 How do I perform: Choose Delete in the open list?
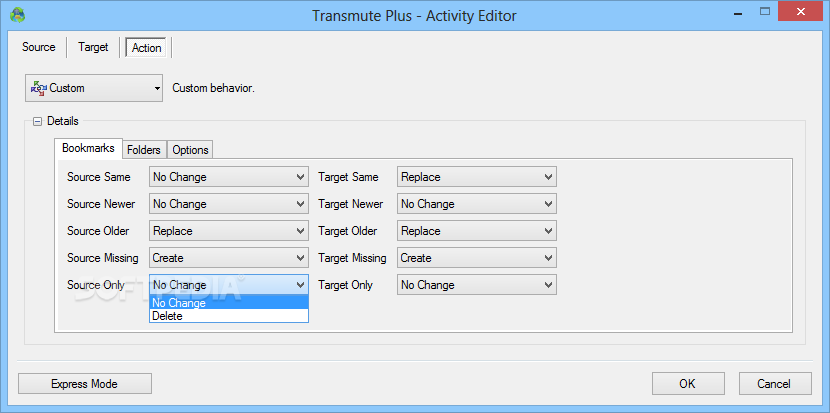[229, 316]
